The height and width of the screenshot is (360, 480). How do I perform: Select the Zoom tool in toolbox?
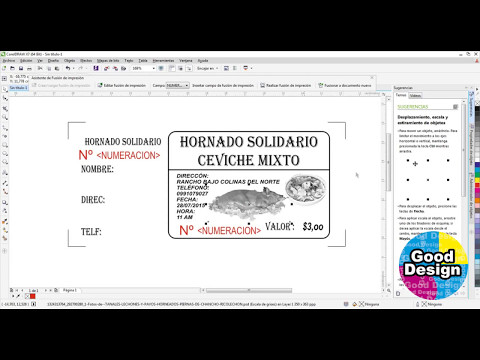pos(5,117)
